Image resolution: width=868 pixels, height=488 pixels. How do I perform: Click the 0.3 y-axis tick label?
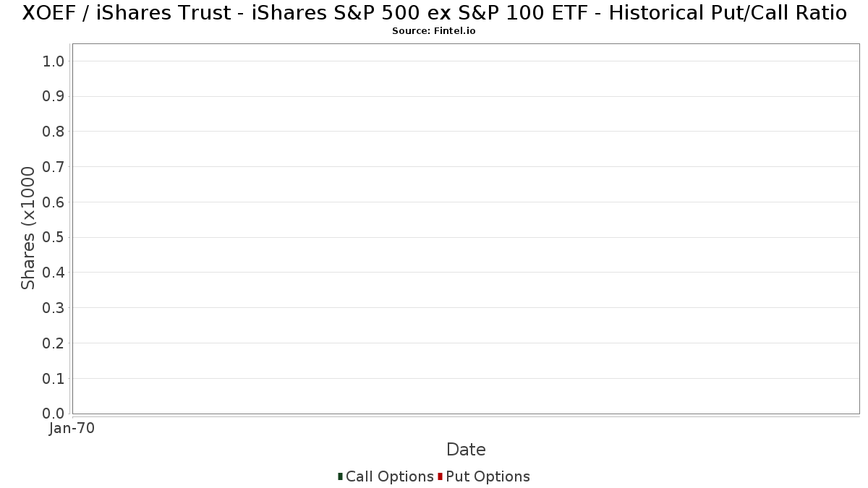coord(54,308)
